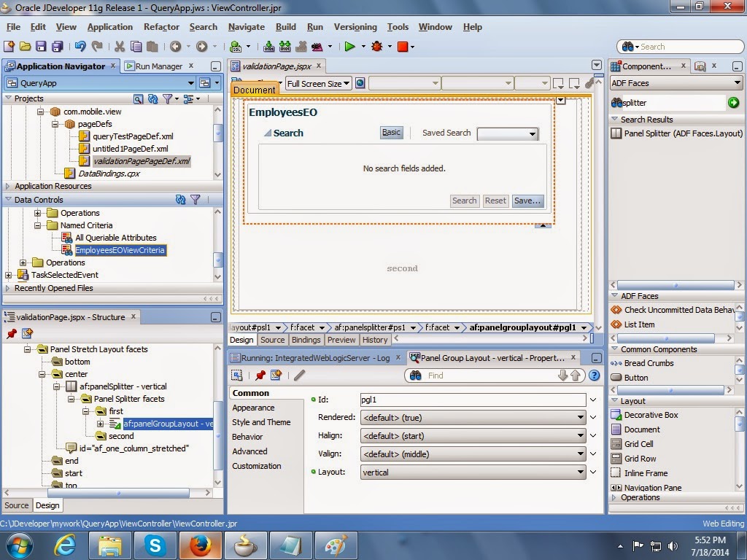Collapse the pageDefs package node
Screen dimensions: 747x560
pyautogui.click(x=55, y=124)
